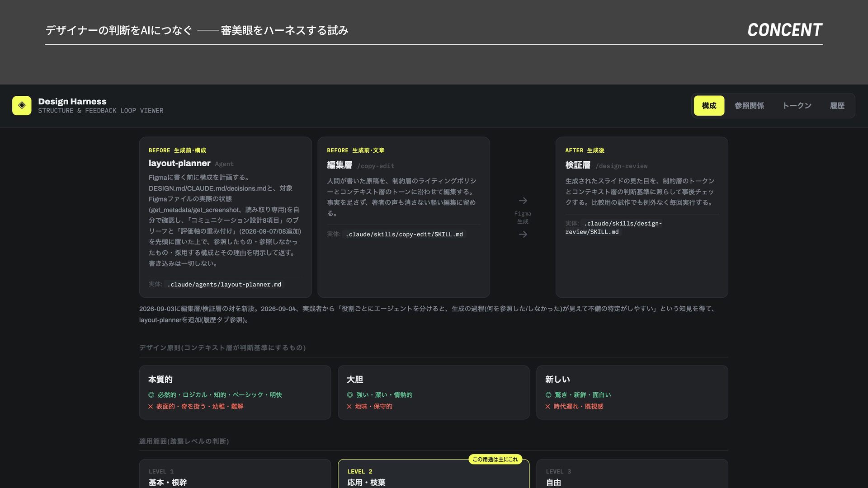Click the green circle icon under 本質的
This screenshot has height=488, width=868.
point(151,395)
